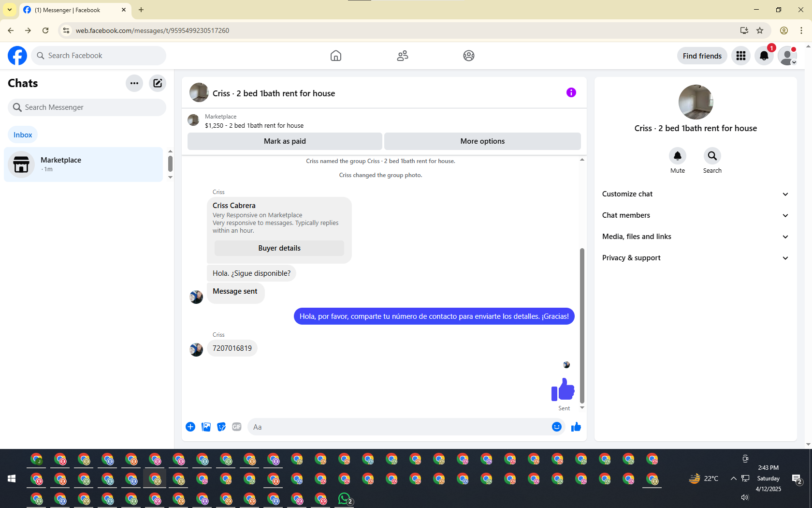Image resolution: width=812 pixels, height=508 pixels.
Task: Click the chat list scrollbar
Action: point(170,164)
